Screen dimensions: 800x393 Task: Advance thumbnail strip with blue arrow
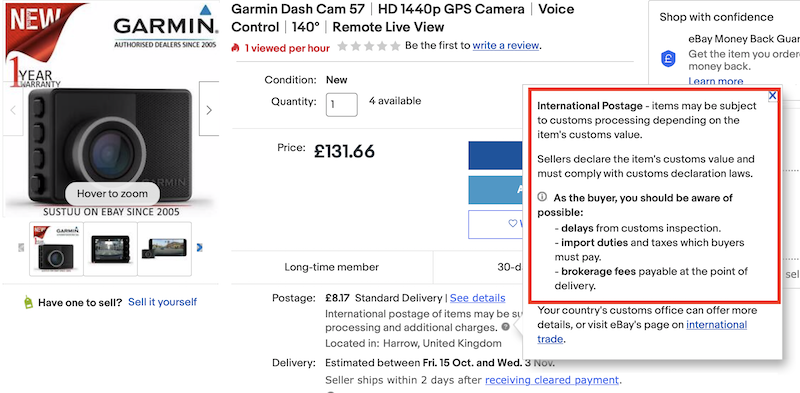point(199,248)
